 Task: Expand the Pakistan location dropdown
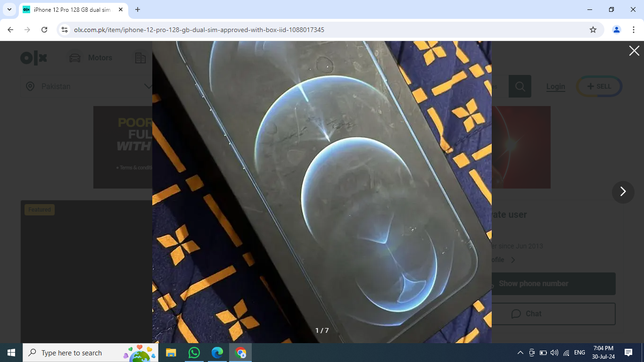click(x=148, y=86)
